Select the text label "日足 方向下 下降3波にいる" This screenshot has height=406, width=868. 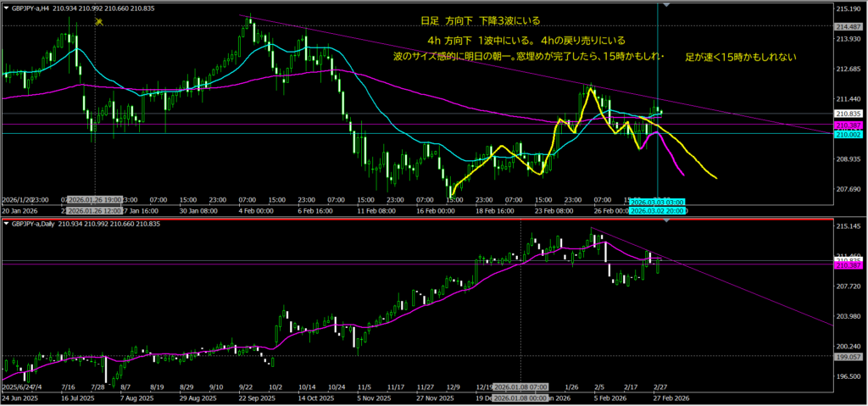click(480, 20)
